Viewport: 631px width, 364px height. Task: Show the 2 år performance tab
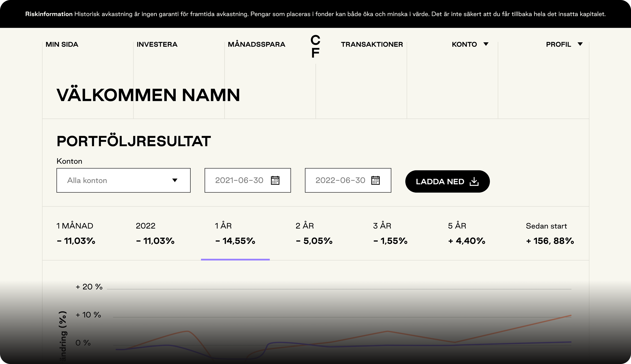[x=314, y=233]
